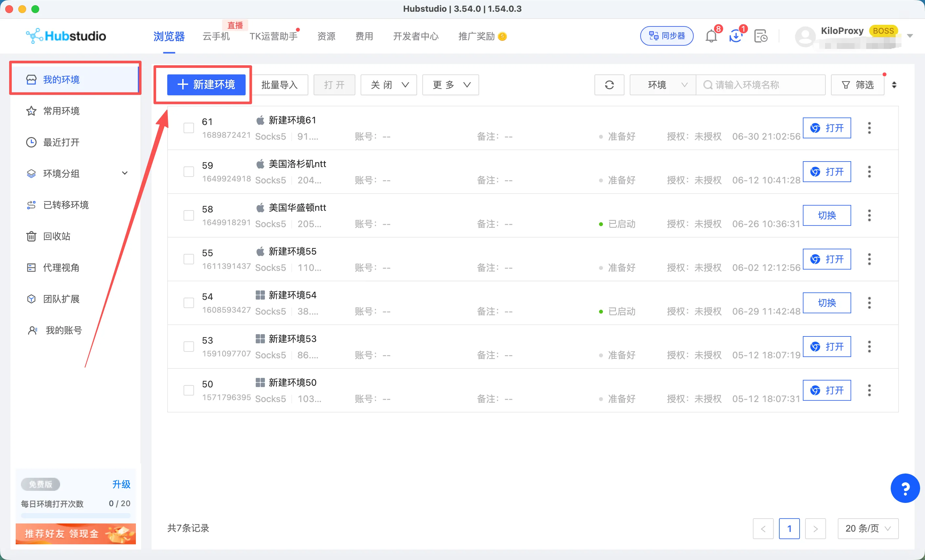Viewport: 925px width, 560px height.
Task: Expand the 环境分组 group
Action: 125,173
